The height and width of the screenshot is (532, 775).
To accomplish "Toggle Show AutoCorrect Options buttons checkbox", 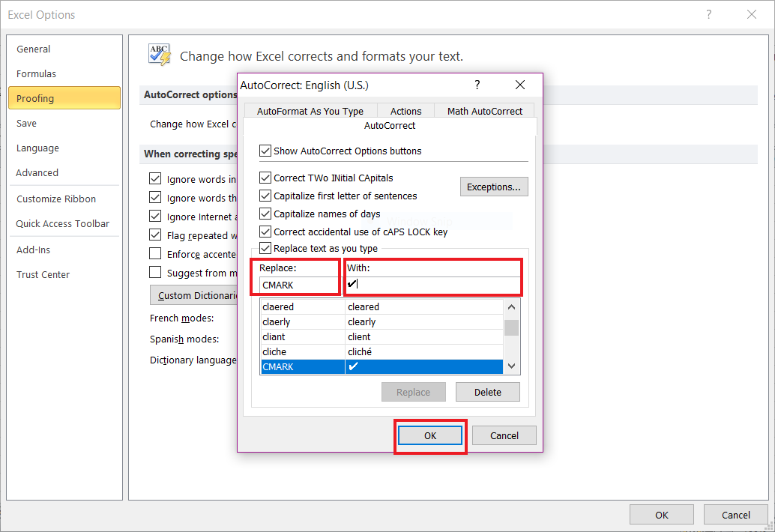I will pyautogui.click(x=265, y=151).
